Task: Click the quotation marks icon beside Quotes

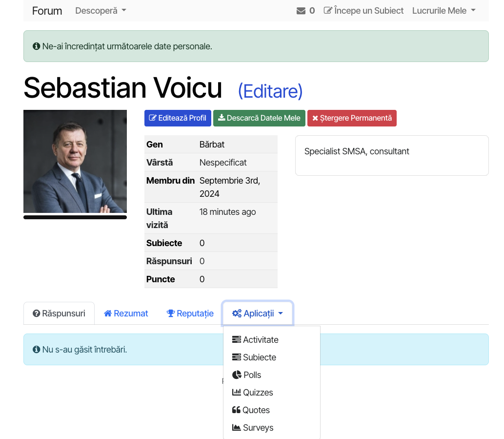Action: 236,410
